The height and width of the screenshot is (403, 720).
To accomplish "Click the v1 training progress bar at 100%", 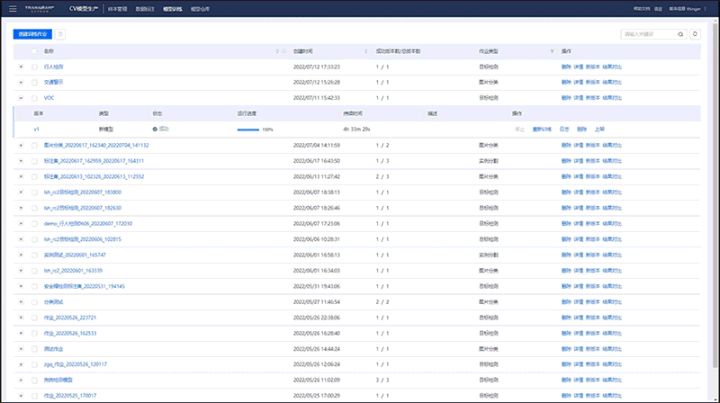I will (248, 130).
